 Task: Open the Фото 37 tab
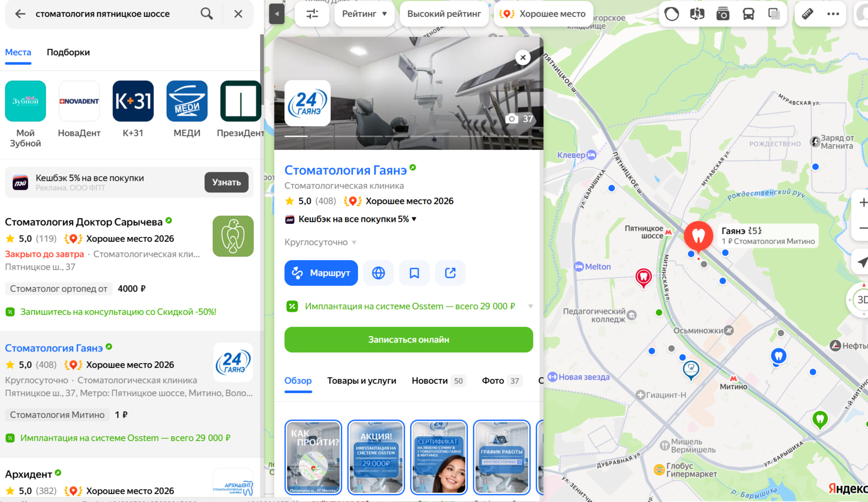[502, 381]
